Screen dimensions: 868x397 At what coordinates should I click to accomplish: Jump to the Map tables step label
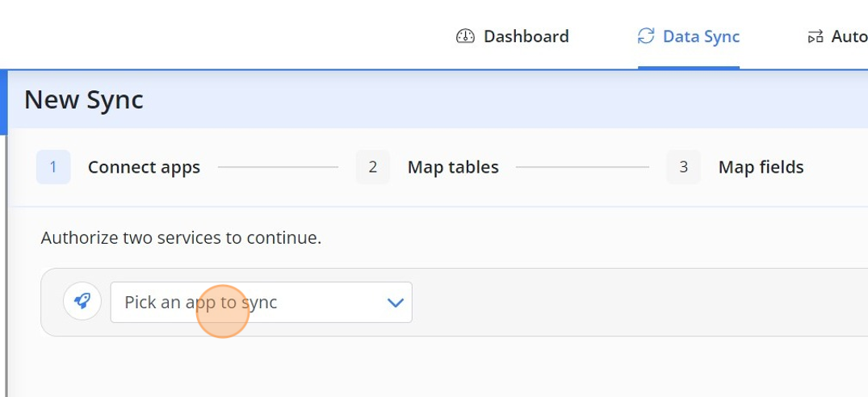[x=453, y=167]
